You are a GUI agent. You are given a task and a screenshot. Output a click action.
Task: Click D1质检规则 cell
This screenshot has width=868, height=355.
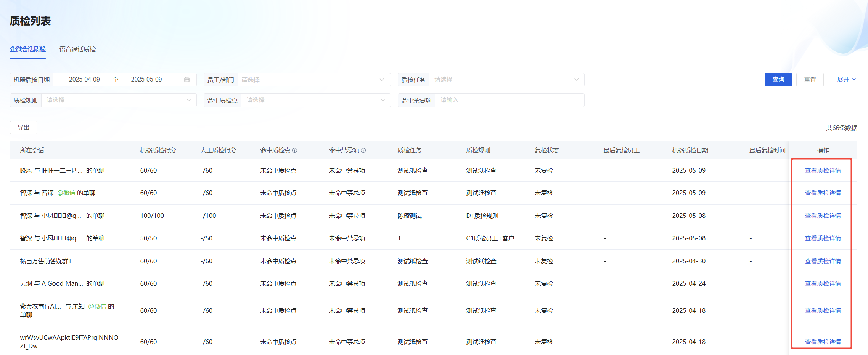(x=482, y=216)
